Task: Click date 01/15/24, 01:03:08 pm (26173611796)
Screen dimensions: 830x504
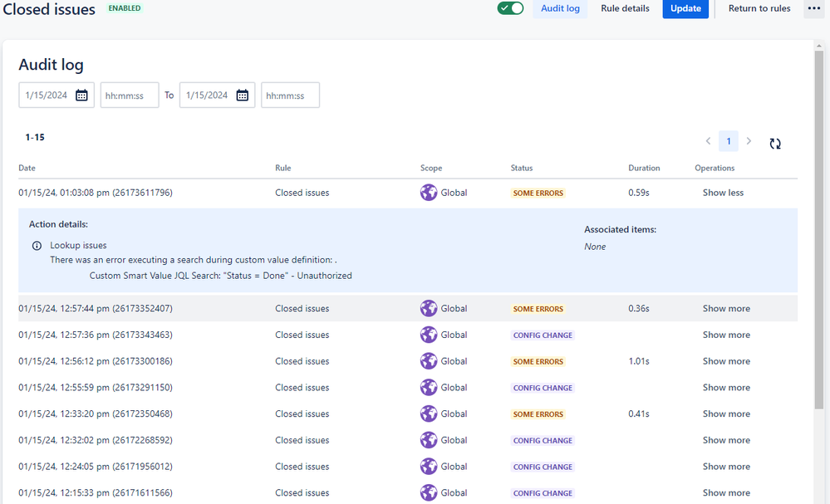Action: (96, 193)
